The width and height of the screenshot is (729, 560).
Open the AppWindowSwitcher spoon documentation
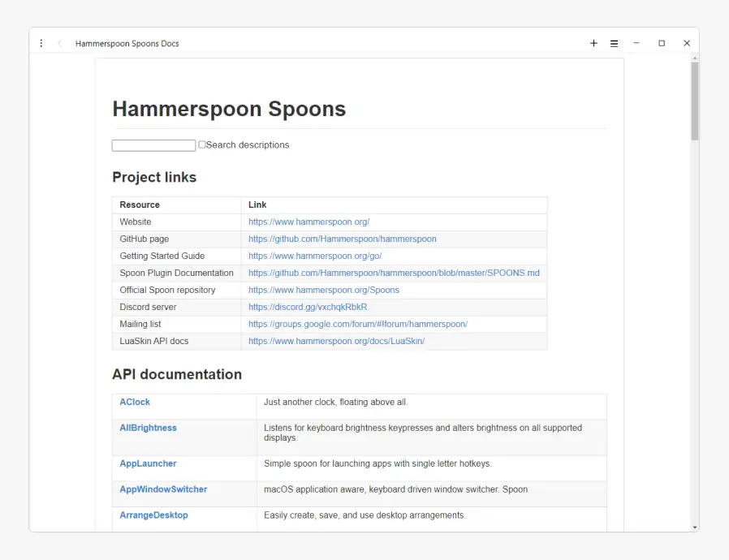[163, 489]
